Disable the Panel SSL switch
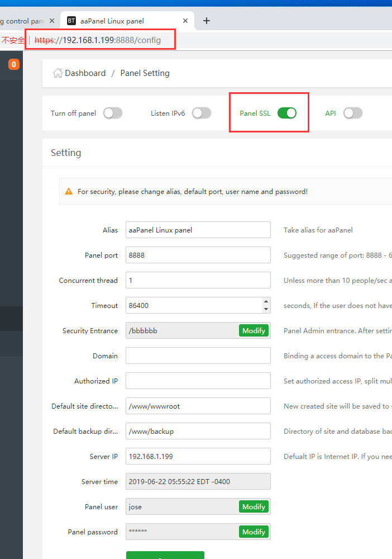Image resolution: width=392 pixels, height=559 pixels. 287,113
